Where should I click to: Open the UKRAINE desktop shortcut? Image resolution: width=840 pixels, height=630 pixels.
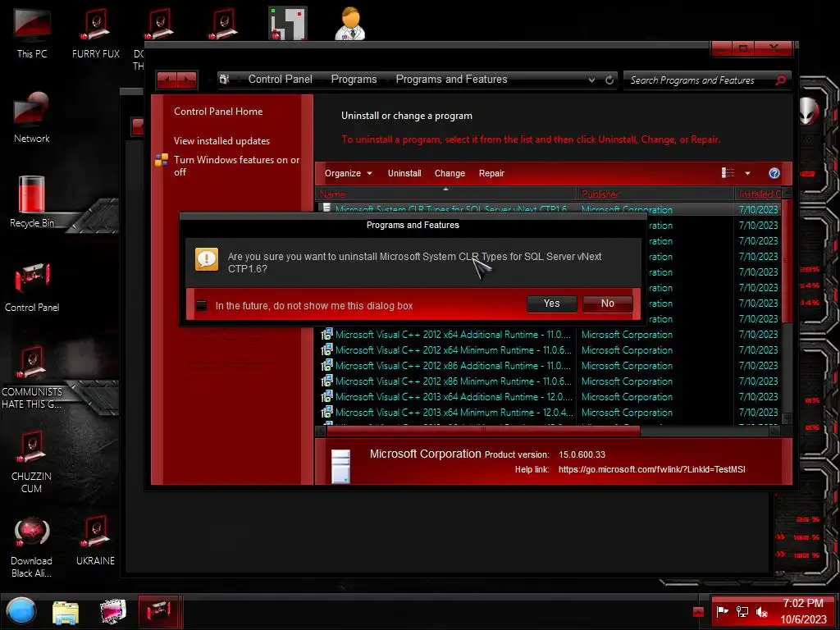click(95, 540)
